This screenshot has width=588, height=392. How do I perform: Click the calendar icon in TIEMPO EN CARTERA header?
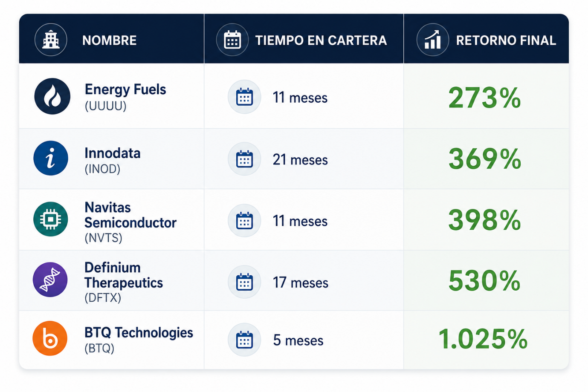pyautogui.click(x=232, y=40)
